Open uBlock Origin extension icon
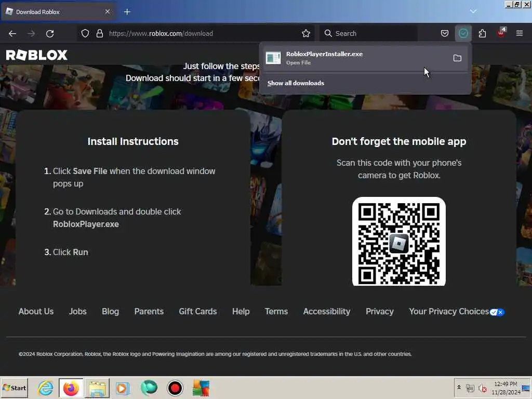Image resolution: width=532 pixels, height=399 pixels. [x=501, y=33]
